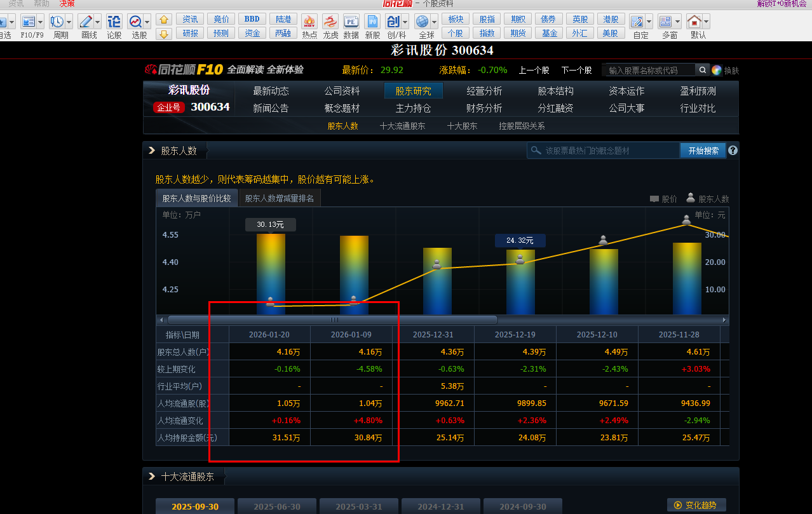Click the yellow up arrow toolbar icon

[164, 19]
